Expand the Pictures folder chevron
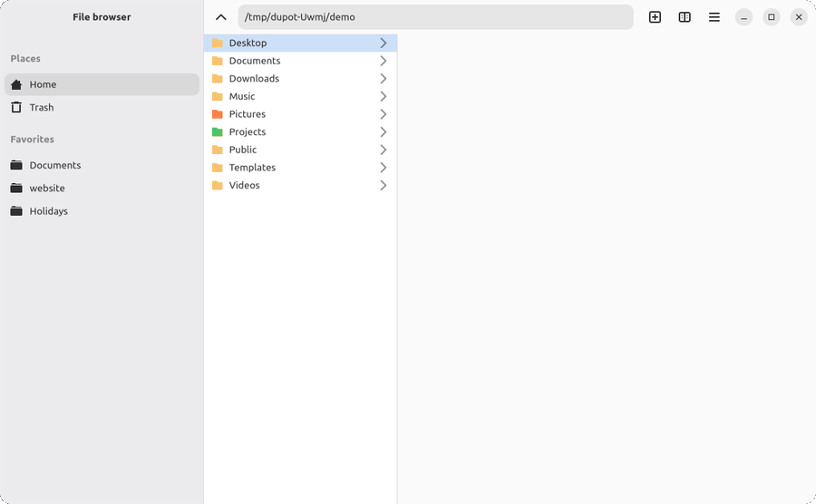The width and height of the screenshot is (816, 504). point(383,114)
